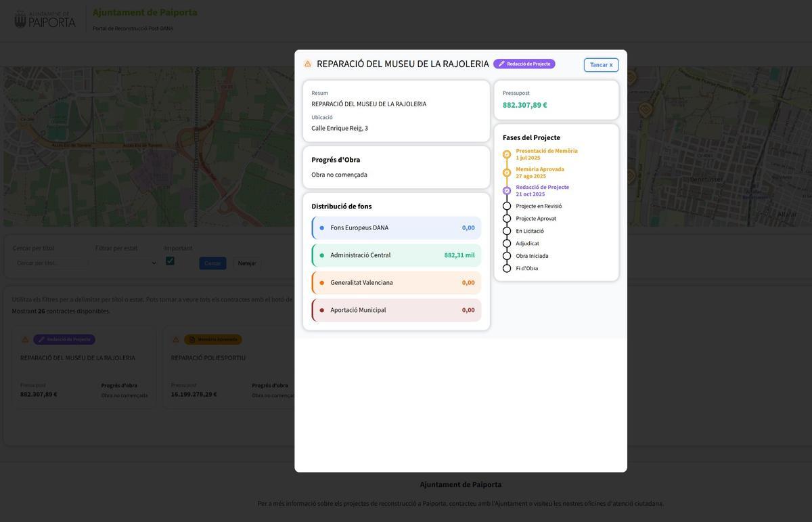Close the project modal with Tancar
This screenshot has height=522, width=812.
tap(601, 65)
